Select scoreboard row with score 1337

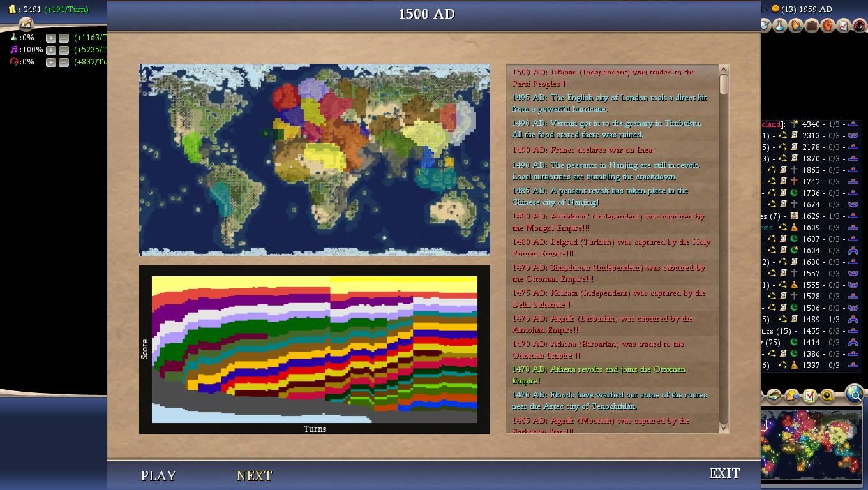click(x=811, y=366)
